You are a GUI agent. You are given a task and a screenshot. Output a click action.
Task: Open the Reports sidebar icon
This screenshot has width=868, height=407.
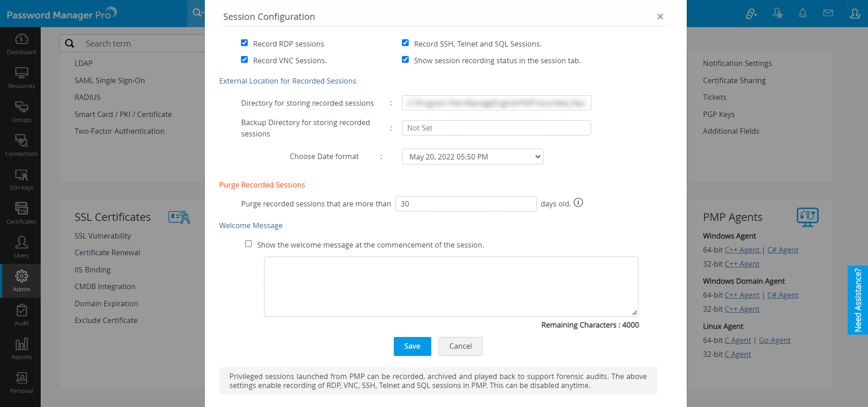coord(21,349)
